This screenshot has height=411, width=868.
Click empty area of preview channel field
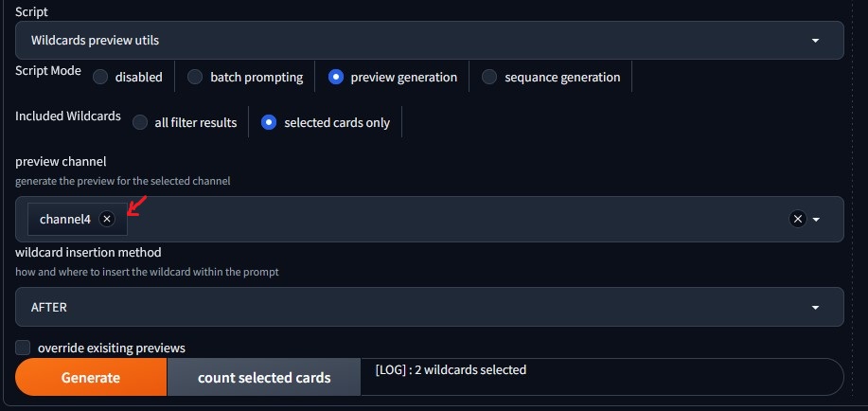[454, 219]
